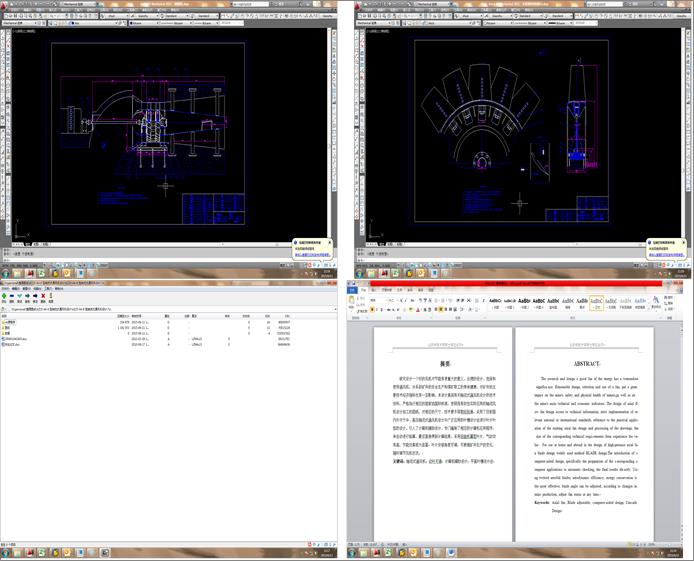Click red PDF icon in bottom-left taskbar
694x561 pixels.
(x=29, y=553)
